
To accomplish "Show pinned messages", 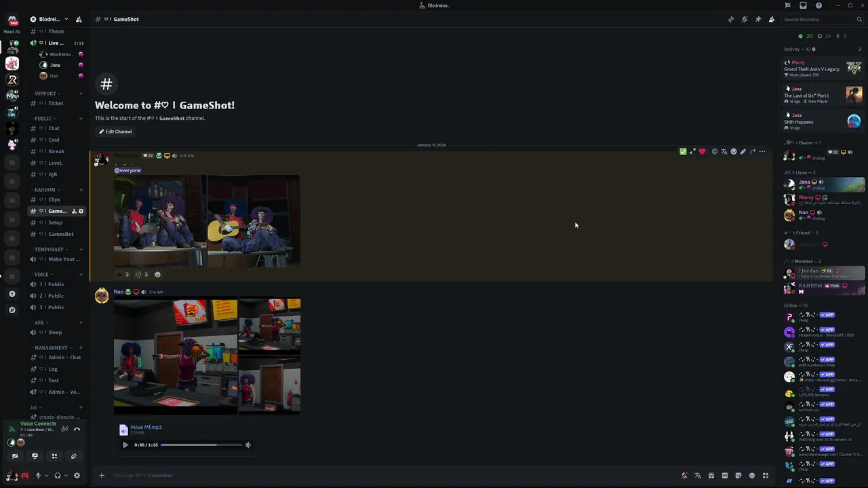I will tap(758, 19).
